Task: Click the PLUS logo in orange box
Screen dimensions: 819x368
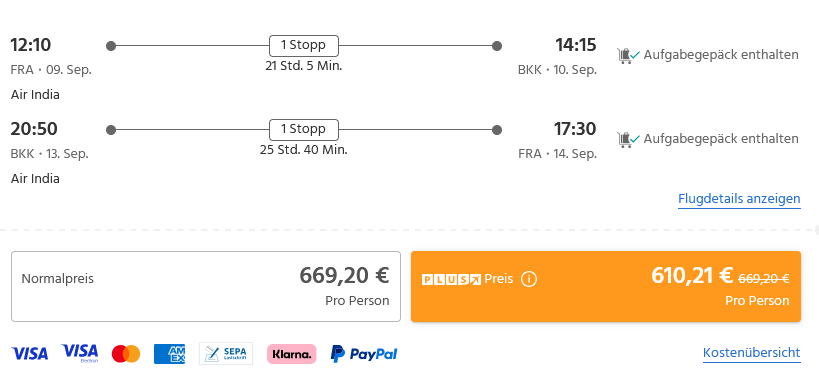Action: coord(451,280)
